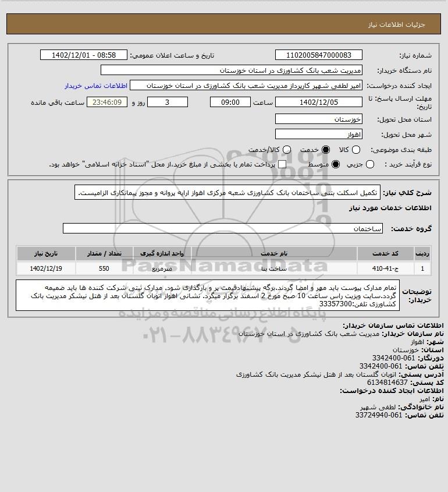Open the اطلاعات تماس خریدار link

click(96, 86)
